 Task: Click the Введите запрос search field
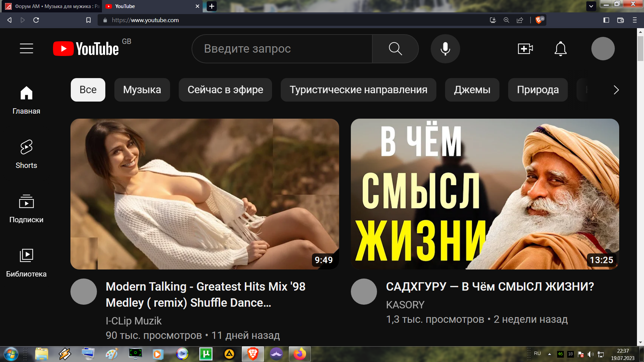[282, 49]
